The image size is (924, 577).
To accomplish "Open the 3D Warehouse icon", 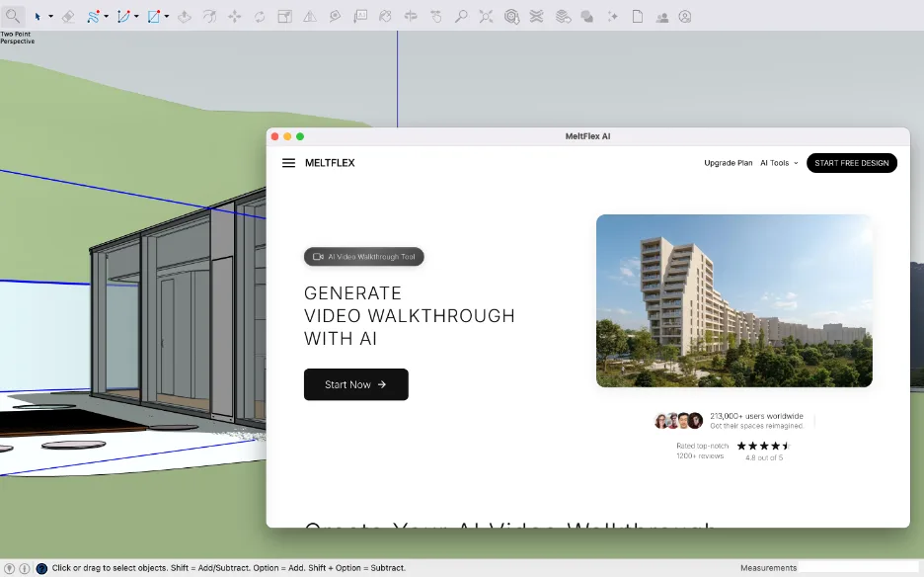I will [x=511, y=17].
